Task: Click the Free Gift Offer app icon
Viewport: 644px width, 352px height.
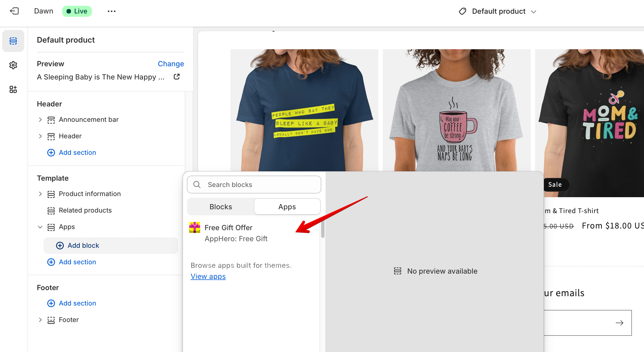Action: (195, 228)
